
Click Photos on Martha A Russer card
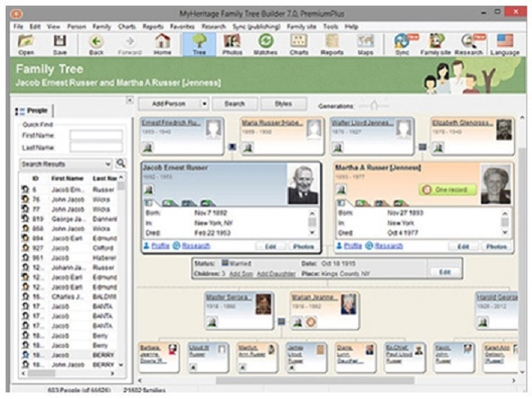tap(496, 246)
